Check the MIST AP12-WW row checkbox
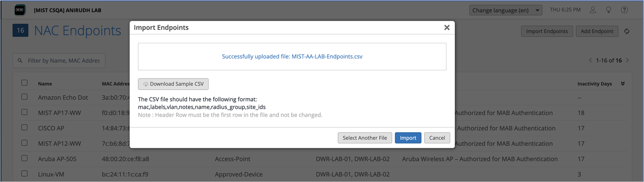The image size is (644, 182). click(24, 143)
